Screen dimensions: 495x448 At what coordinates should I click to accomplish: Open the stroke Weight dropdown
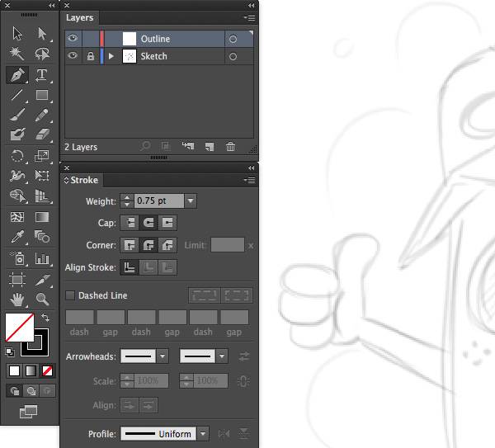[191, 200]
